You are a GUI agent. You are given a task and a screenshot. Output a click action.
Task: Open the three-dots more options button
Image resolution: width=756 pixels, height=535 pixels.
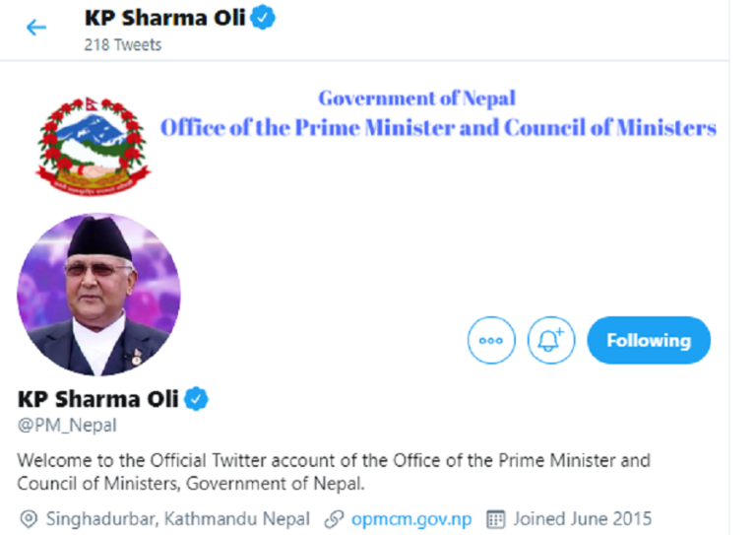[x=491, y=340]
